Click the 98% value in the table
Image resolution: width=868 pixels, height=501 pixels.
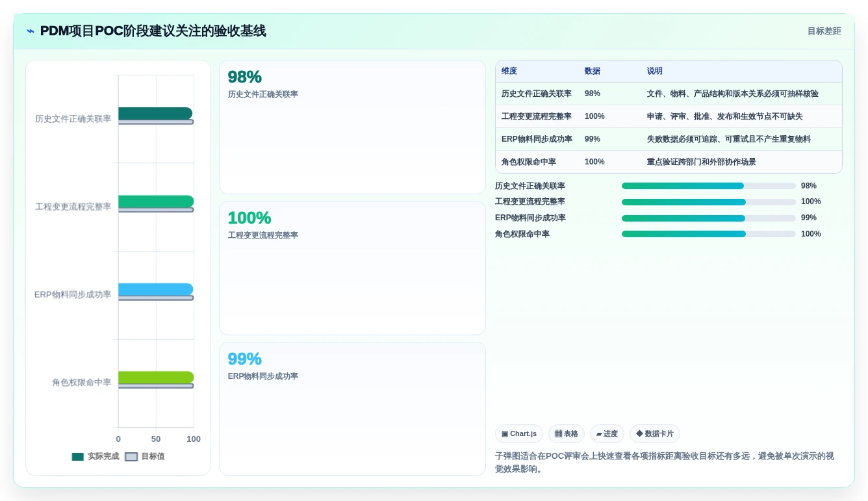(593, 94)
